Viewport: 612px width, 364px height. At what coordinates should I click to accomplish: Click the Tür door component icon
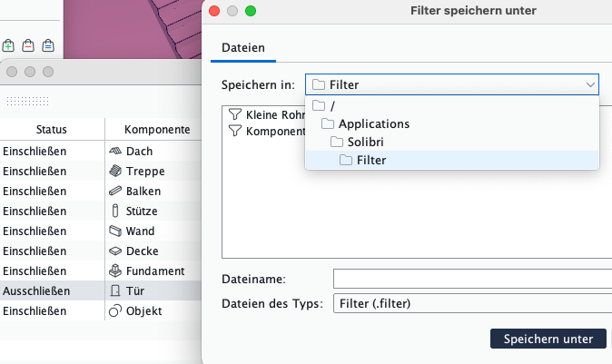coord(115,290)
